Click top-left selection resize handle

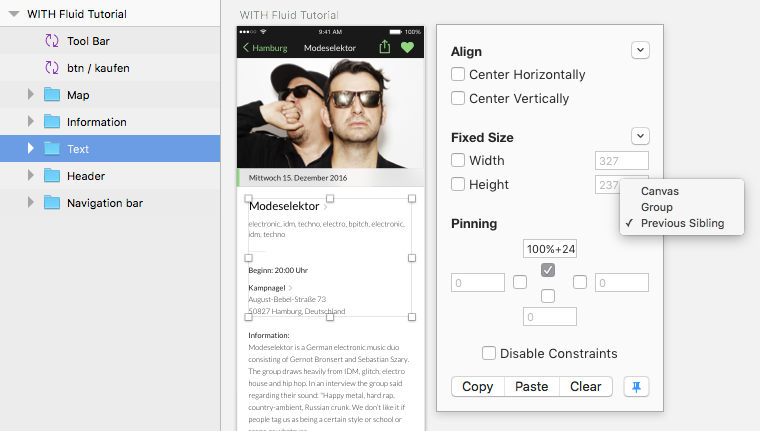[x=248, y=198]
